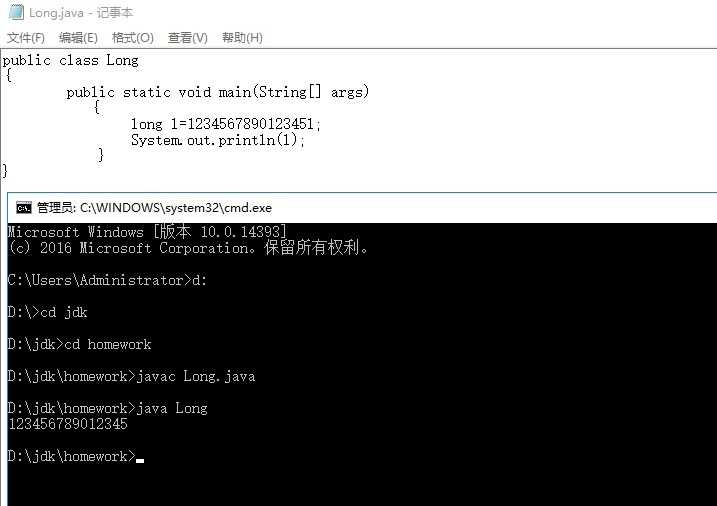The image size is (717, 506).
Task: Click the System.out.println line in editor
Action: click(218, 140)
